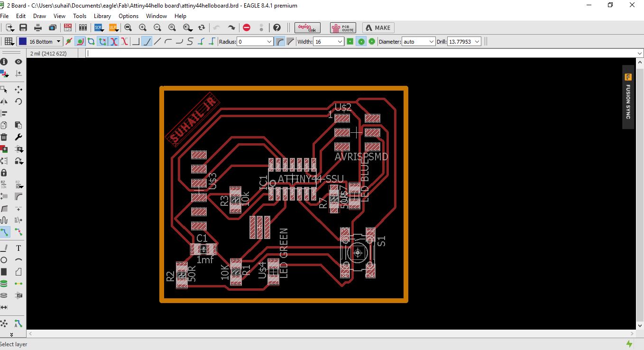Image resolution: width=644 pixels, height=350 pixels.
Task: Select the Mirror tool
Action: [x=4, y=101]
